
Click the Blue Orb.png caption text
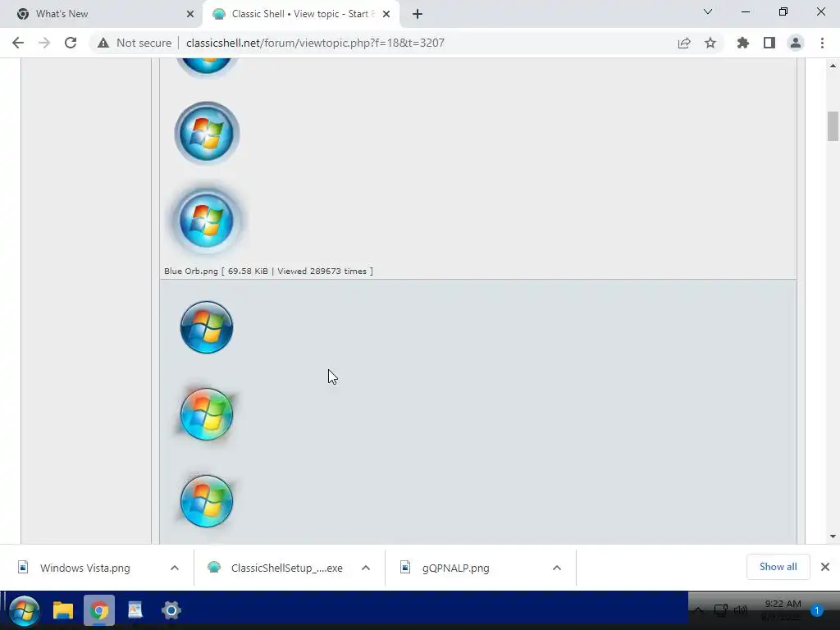pos(268,271)
